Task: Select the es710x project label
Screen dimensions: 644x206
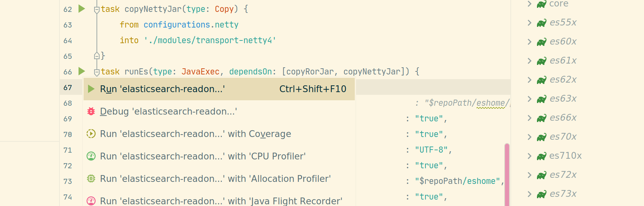Action: point(565,156)
